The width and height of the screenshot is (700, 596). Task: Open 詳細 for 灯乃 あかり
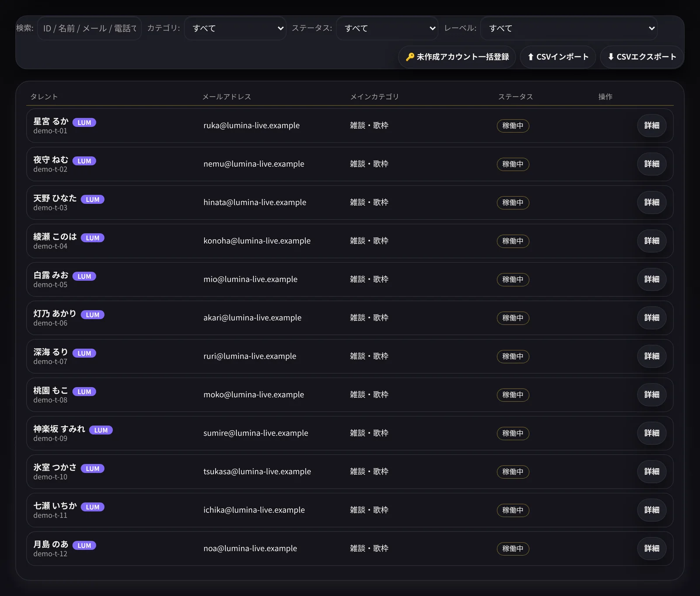651,318
